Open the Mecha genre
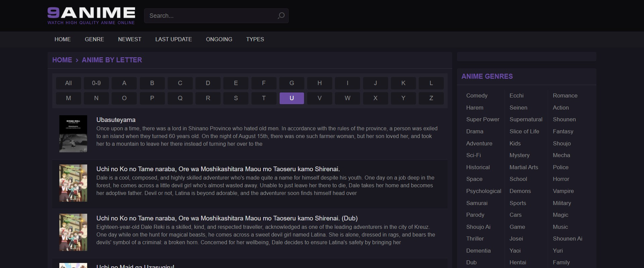The width and height of the screenshot is (644, 268). coord(562,155)
